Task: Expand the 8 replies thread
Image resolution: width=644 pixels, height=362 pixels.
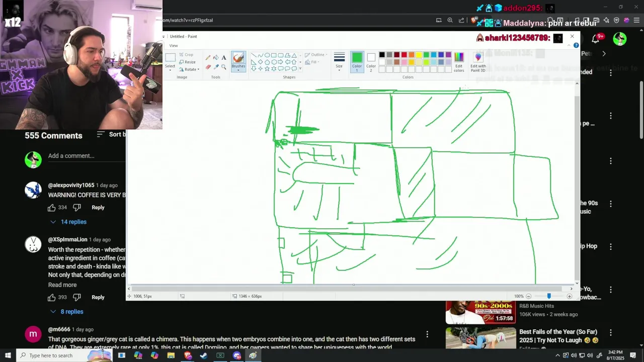Action: [66, 312]
